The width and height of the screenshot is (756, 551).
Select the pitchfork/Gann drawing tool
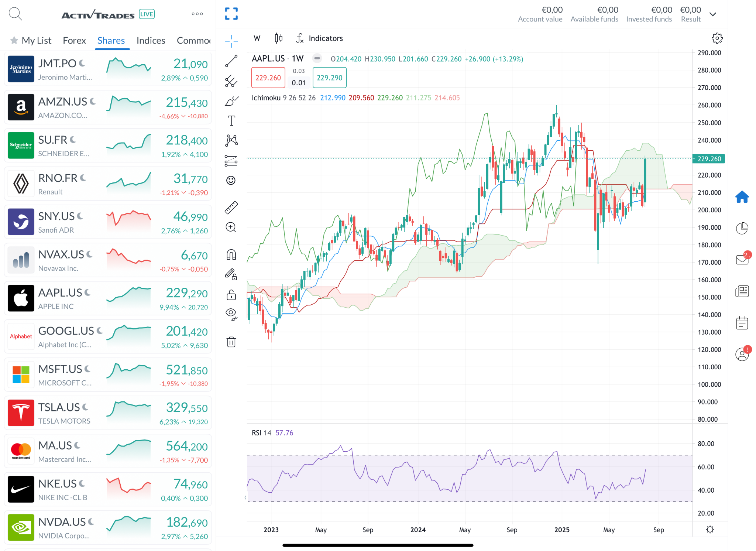point(231,81)
